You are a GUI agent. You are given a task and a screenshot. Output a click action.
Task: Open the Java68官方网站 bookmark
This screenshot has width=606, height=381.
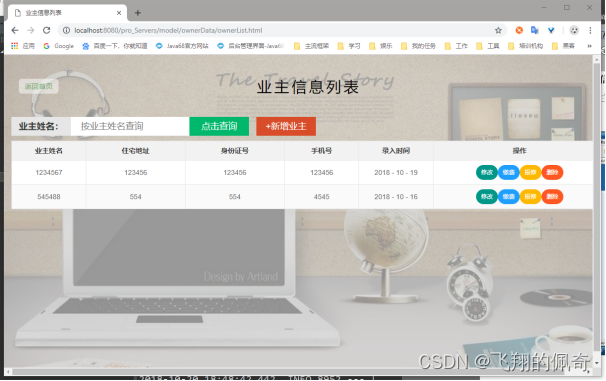(182, 46)
